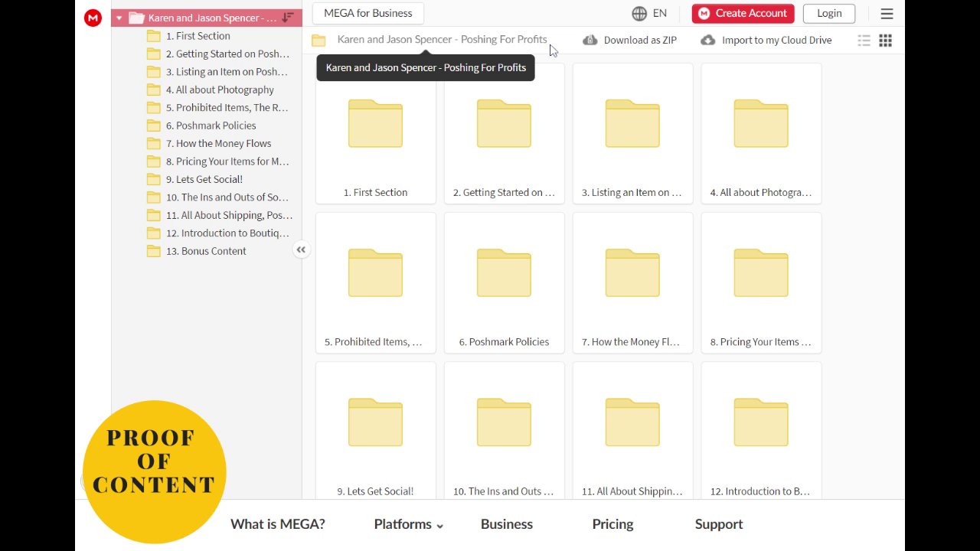
Task: Open the 'What is MEGA?' footer link
Action: pyautogui.click(x=278, y=524)
